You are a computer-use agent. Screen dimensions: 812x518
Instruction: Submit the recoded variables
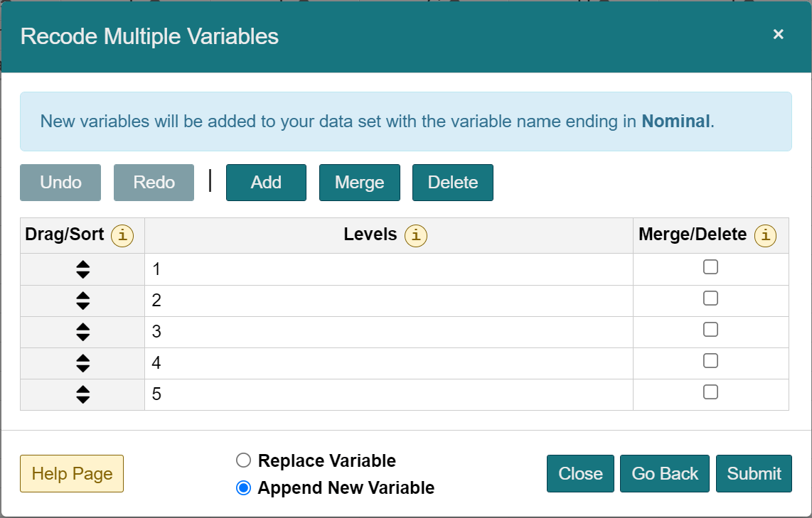tap(754, 473)
